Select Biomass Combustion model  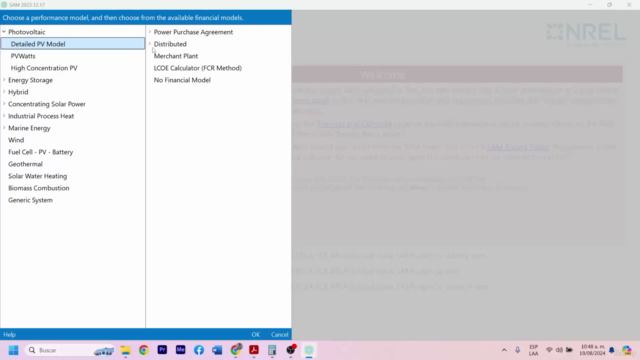point(39,188)
